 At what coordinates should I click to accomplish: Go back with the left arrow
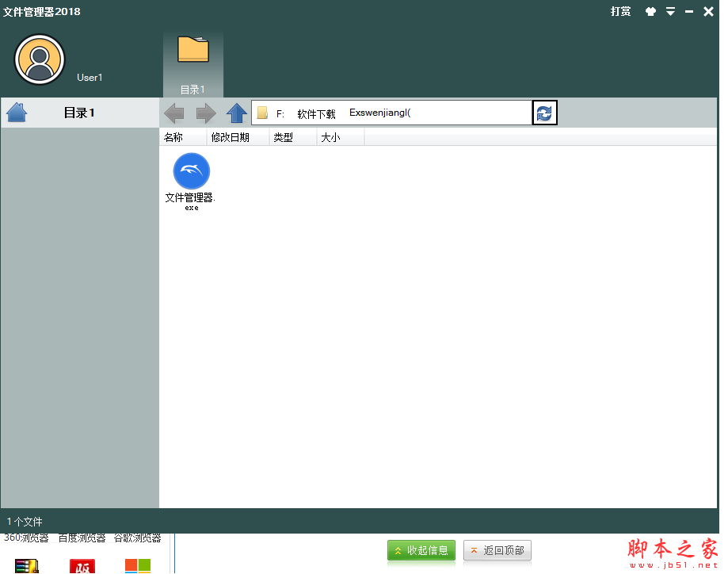coord(174,113)
